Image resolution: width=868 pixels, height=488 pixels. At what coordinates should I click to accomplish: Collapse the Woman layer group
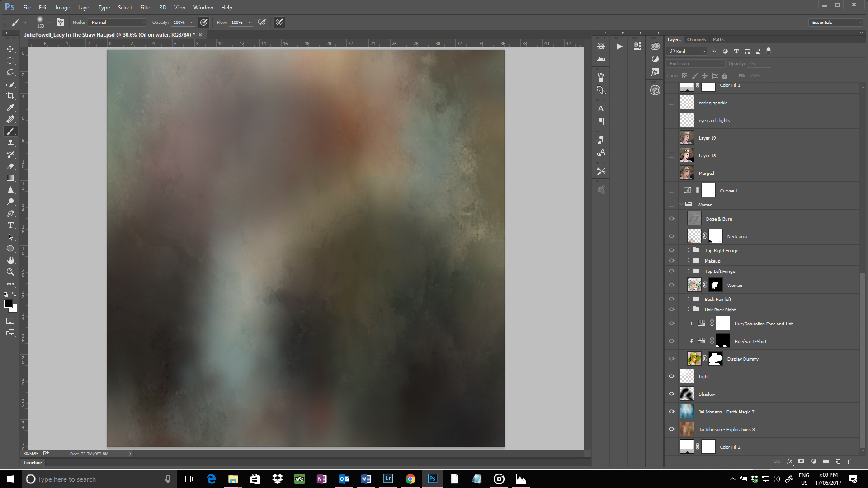point(681,205)
